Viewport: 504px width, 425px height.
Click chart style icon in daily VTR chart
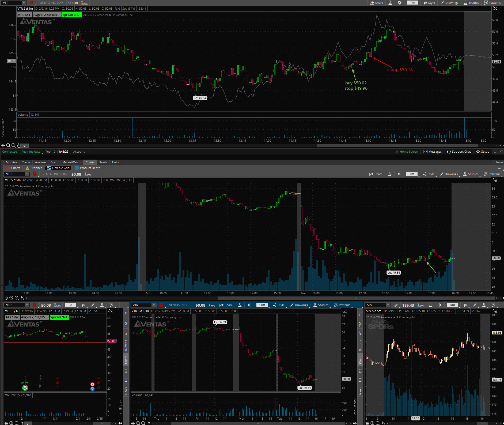pyautogui.click(x=84, y=305)
